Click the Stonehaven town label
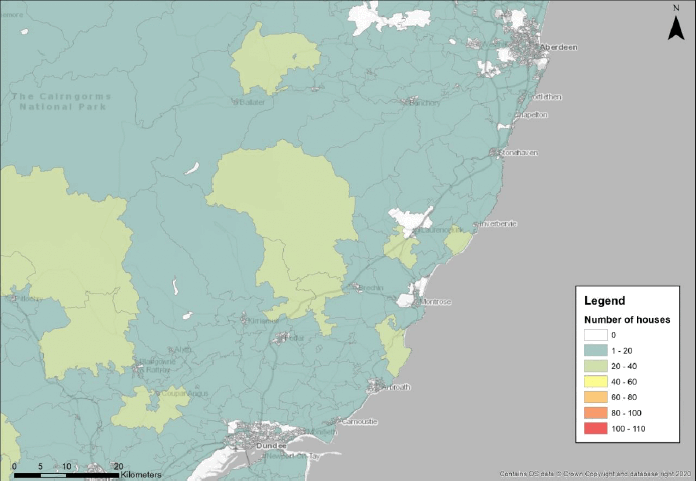This screenshot has width=696, height=481. coord(518,153)
